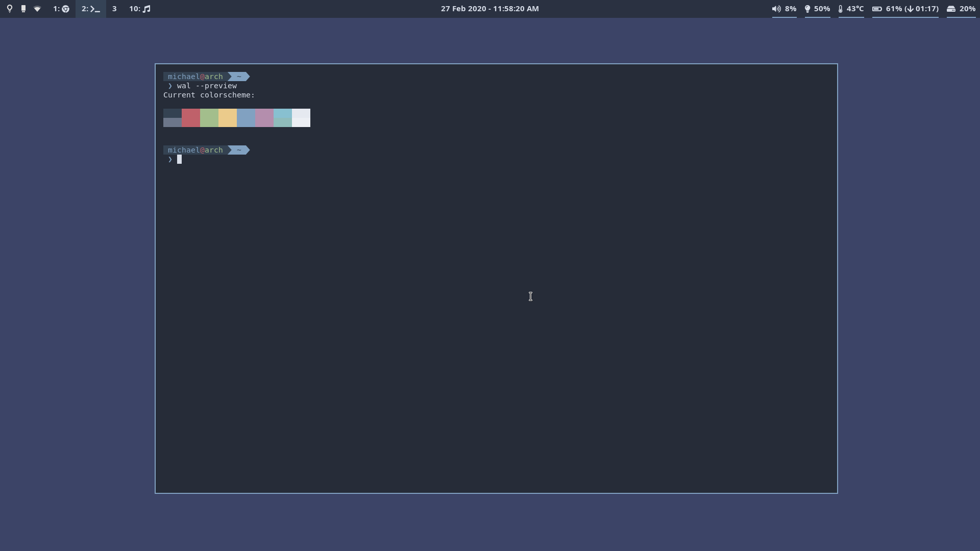Click the disk drive icon showing 20%
Viewport: 980px width, 551px height.
(950, 9)
